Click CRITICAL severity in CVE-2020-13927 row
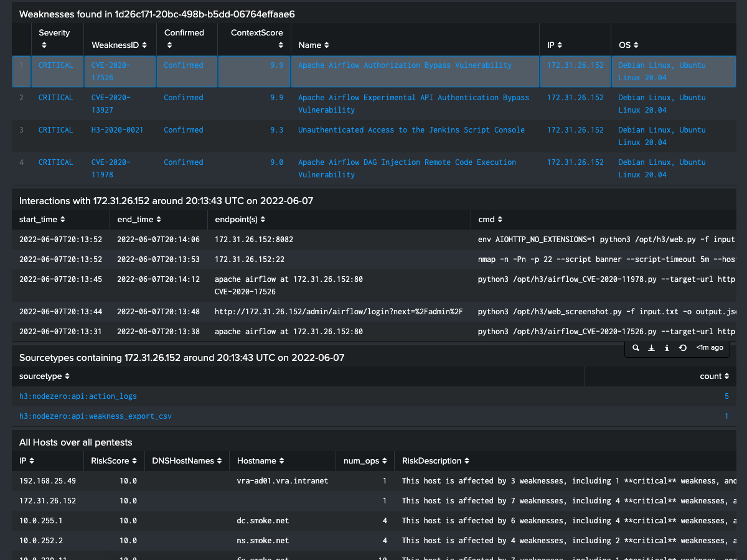 click(56, 98)
